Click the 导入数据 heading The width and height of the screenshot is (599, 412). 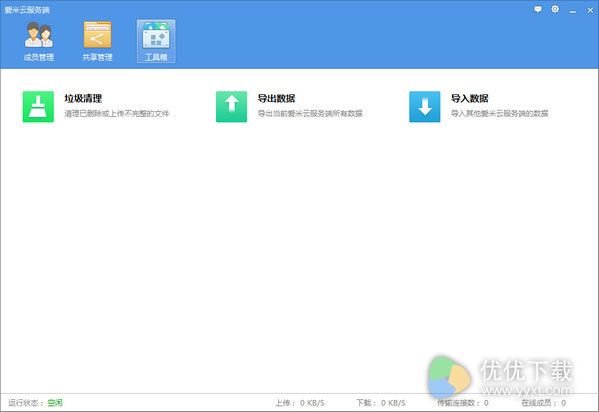click(x=469, y=98)
